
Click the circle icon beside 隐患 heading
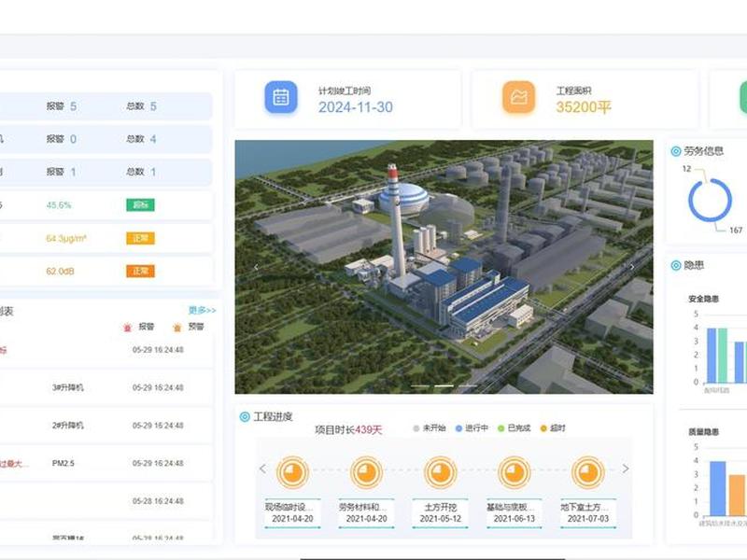(x=675, y=265)
